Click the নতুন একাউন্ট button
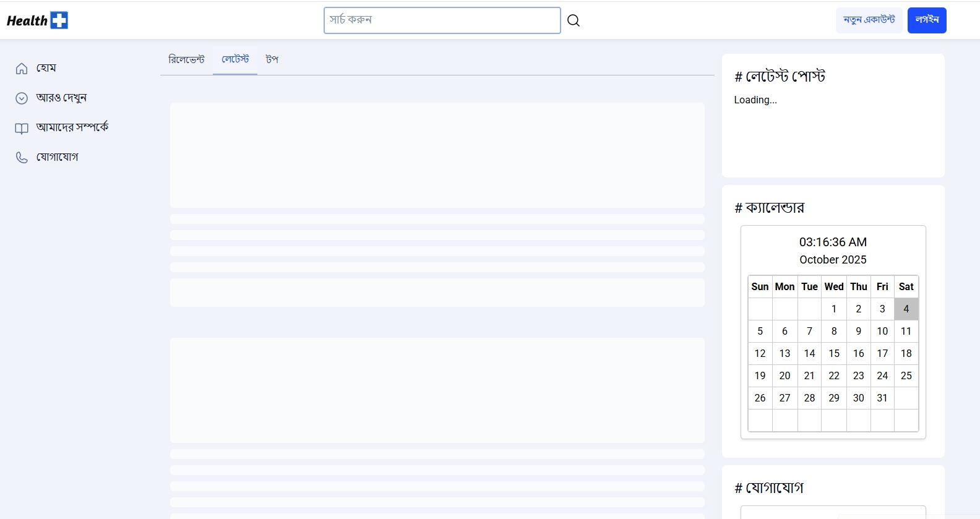The image size is (980, 519). 869,20
